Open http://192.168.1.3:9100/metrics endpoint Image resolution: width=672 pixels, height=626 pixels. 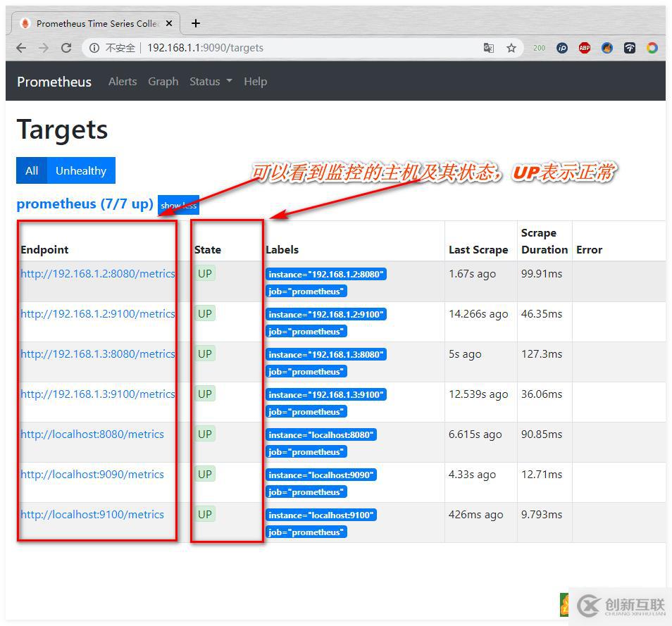[x=98, y=394]
